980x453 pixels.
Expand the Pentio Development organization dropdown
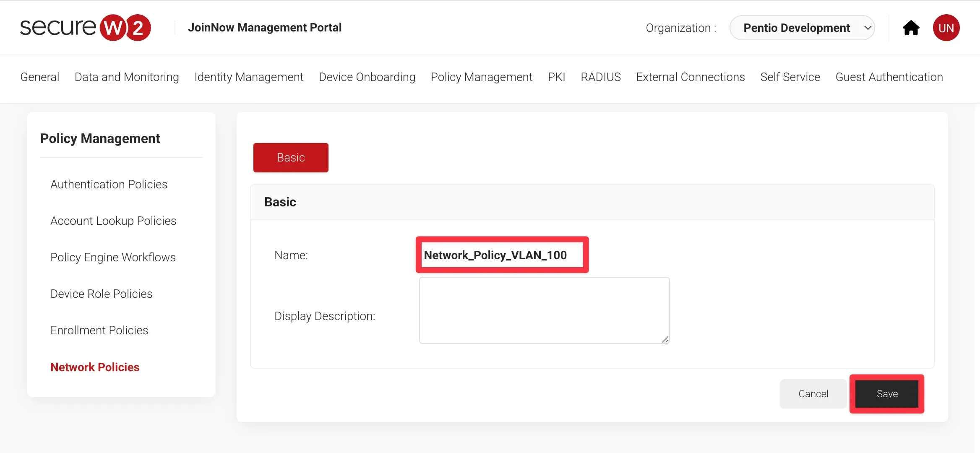coord(802,28)
